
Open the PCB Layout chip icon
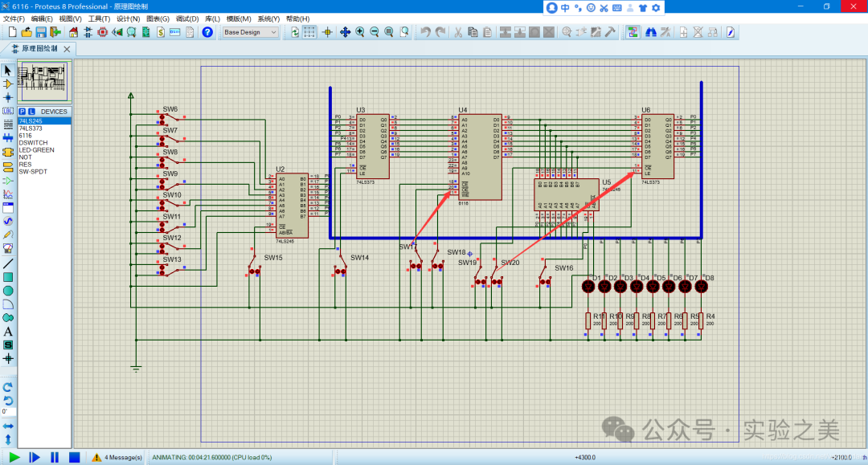click(102, 33)
